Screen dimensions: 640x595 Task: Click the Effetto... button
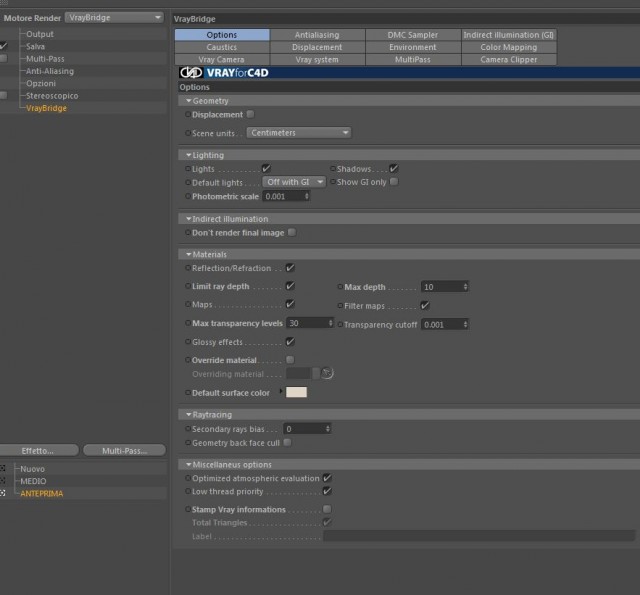pyautogui.click(x=38, y=451)
